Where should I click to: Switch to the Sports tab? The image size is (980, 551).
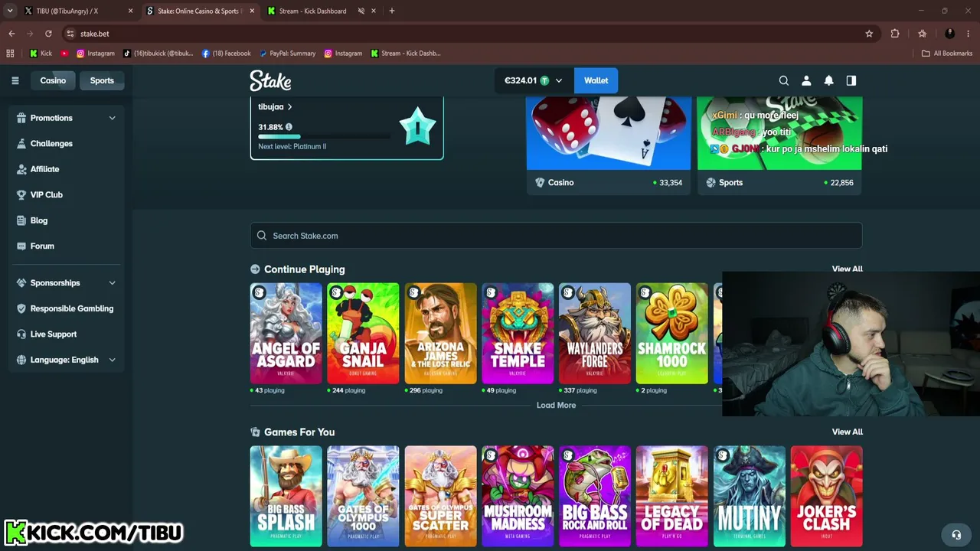click(x=102, y=80)
